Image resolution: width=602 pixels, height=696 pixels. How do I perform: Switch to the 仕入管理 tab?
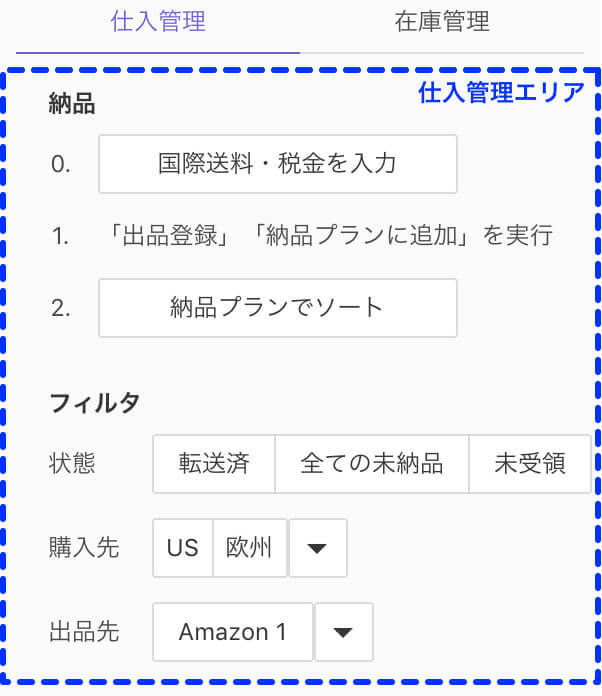coord(158,21)
